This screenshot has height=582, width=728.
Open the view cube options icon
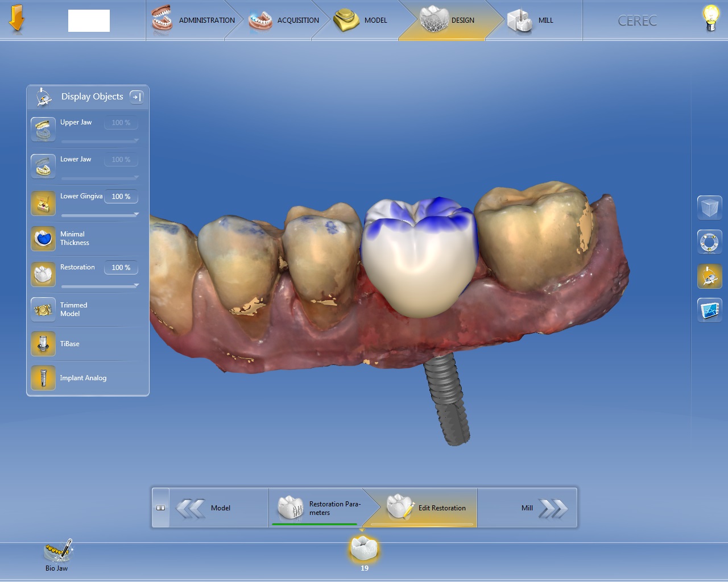[x=709, y=207]
